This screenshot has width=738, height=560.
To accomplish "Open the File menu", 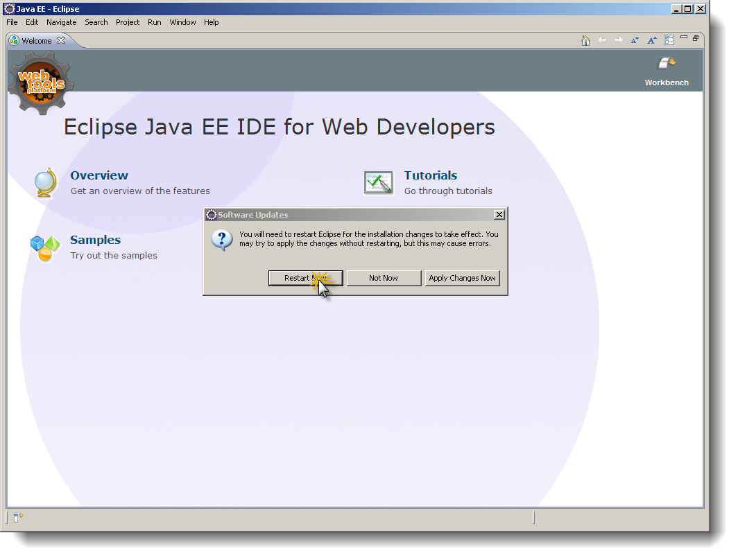I will (x=11, y=22).
